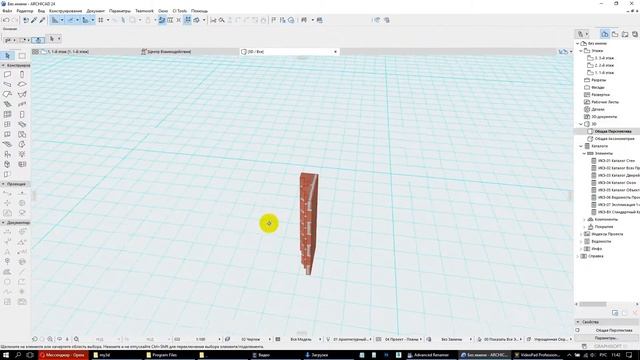Collapse the Конструирование toolbox section
This screenshot has width=640, height=360.
[3, 65]
